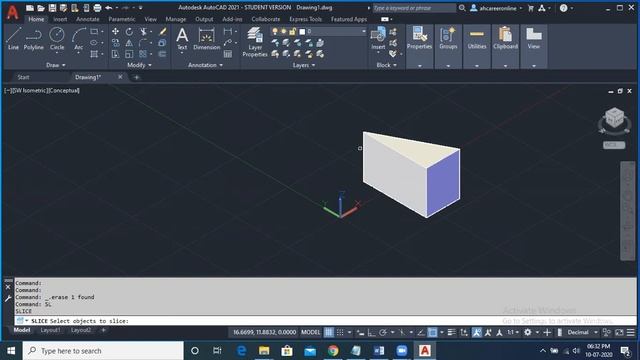The image size is (640, 360).
Task: Click the Windows taskbar search box
Action: [x=103, y=351]
